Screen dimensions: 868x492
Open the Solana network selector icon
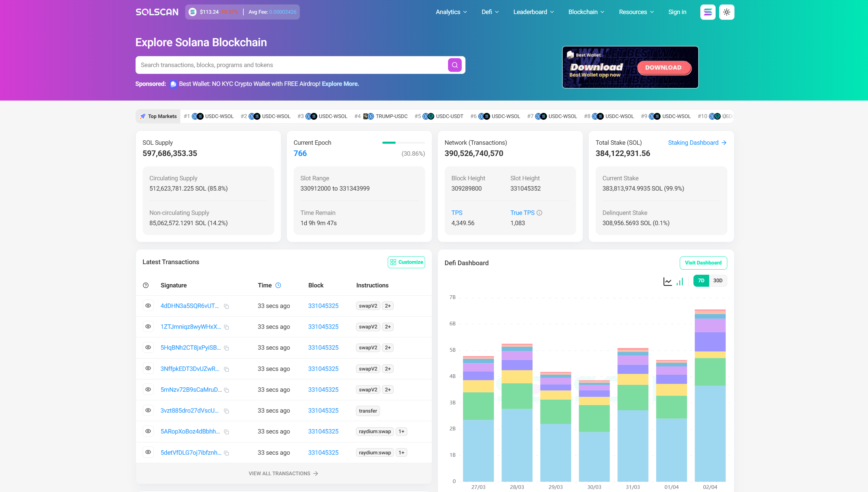[708, 12]
